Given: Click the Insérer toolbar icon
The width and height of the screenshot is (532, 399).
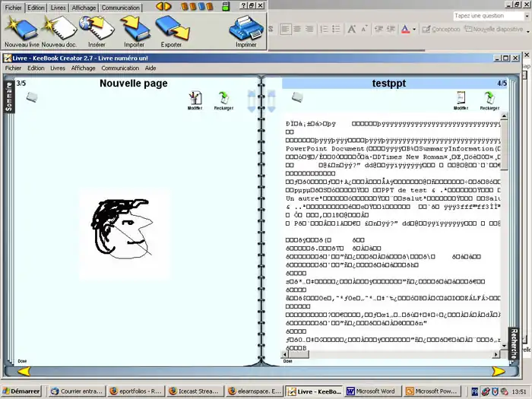Looking at the screenshot, I should 97,28.
